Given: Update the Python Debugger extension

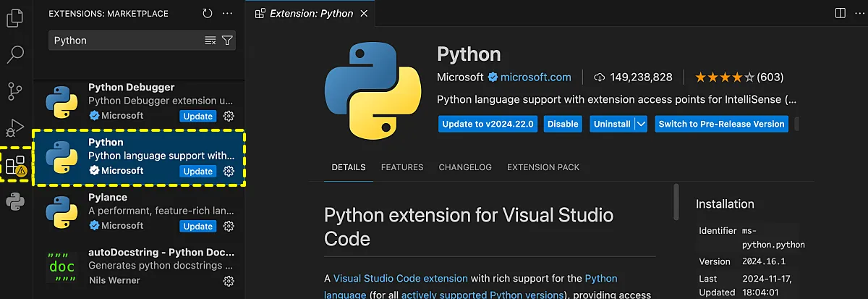Looking at the screenshot, I should click(197, 116).
